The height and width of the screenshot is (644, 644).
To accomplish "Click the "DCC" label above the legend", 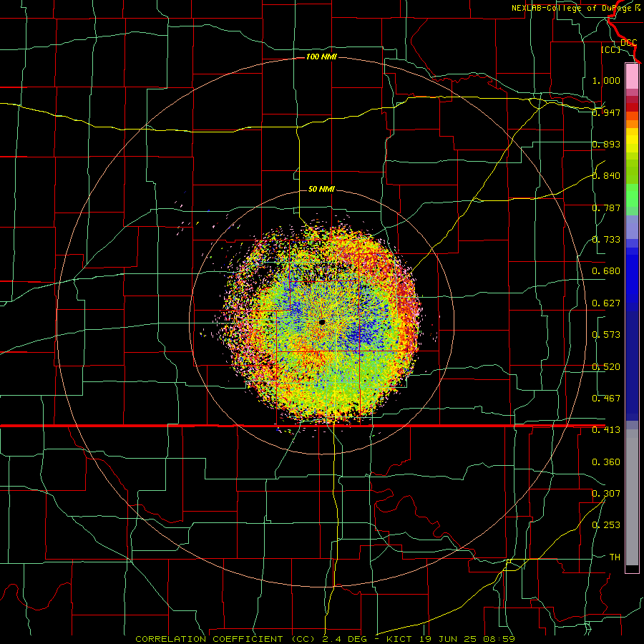I will 628,43.
